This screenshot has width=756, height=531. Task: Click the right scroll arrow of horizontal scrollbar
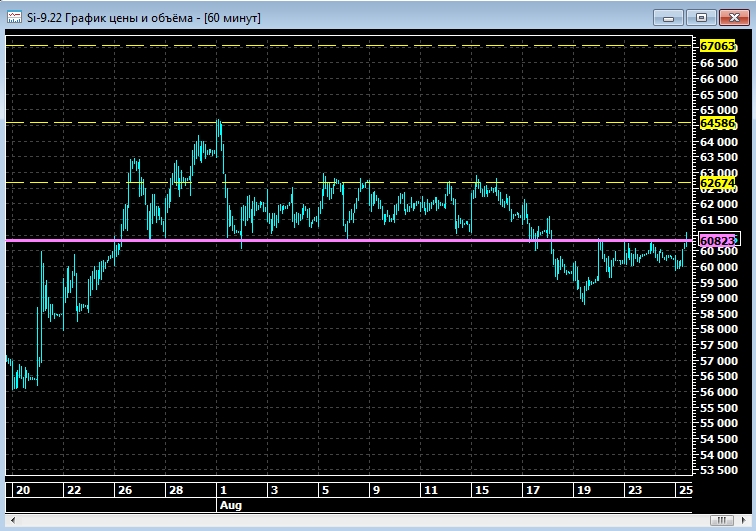(x=745, y=520)
